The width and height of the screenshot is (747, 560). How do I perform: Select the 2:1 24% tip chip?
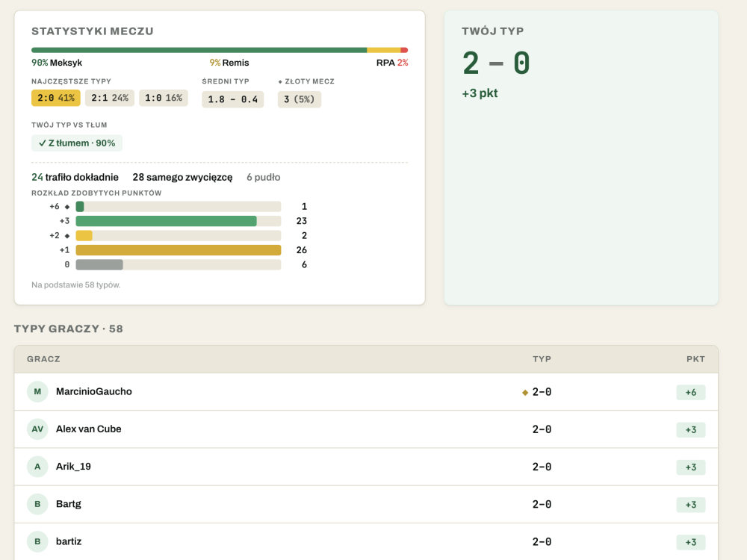110,98
